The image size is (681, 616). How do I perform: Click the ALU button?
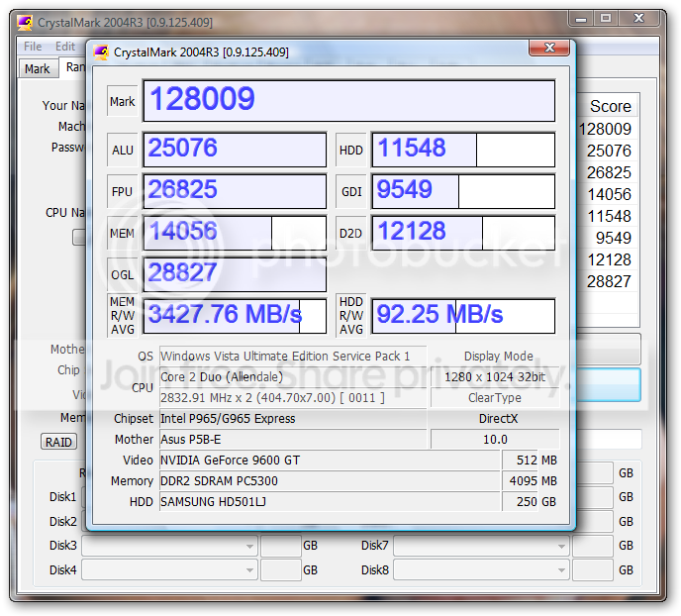click(123, 150)
